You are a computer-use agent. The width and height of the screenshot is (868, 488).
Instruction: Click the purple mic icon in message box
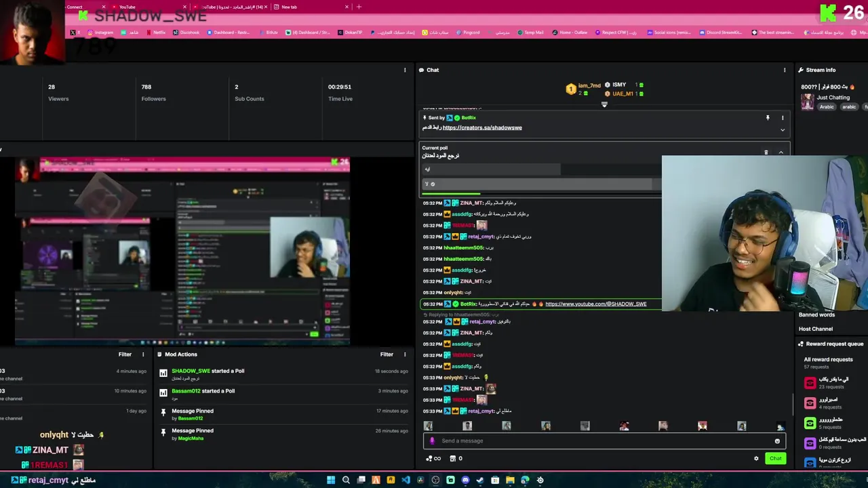[432, 441]
